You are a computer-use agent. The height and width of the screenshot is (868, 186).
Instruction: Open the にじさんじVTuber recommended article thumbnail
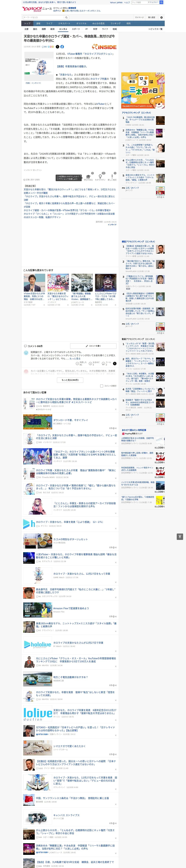coord(106,283)
